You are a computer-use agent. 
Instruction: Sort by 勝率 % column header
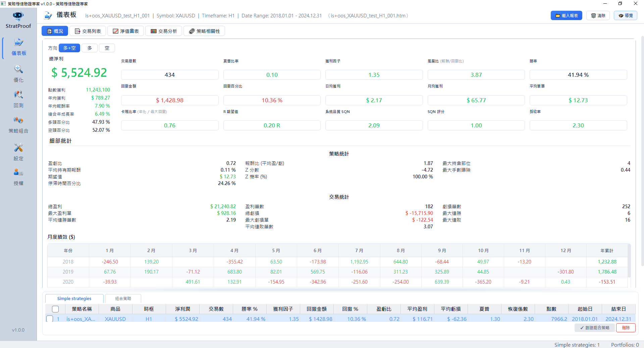250,309
